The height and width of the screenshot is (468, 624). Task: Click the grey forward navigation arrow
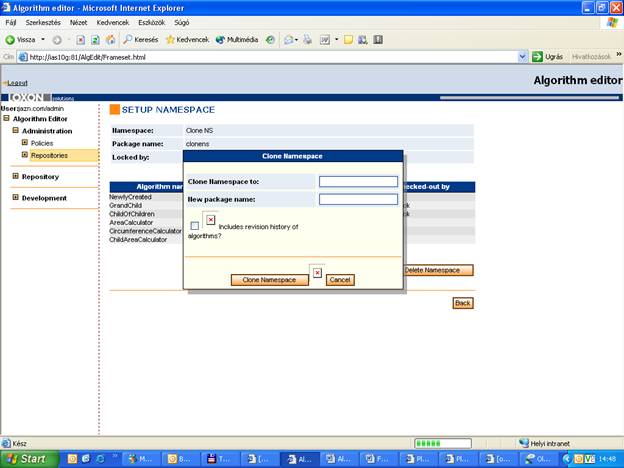click(x=57, y=40)
